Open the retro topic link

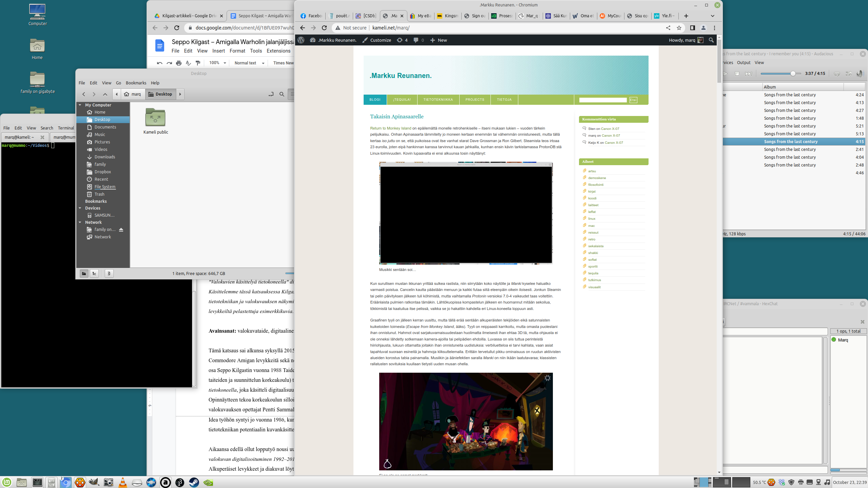click(592, 239)
